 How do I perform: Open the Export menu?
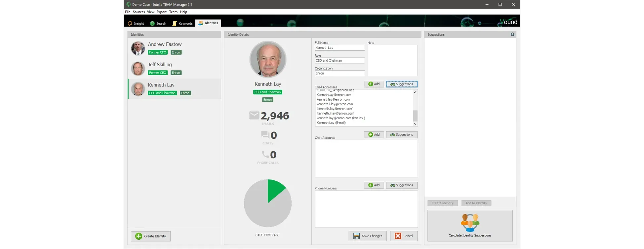(x=162, y=12)
